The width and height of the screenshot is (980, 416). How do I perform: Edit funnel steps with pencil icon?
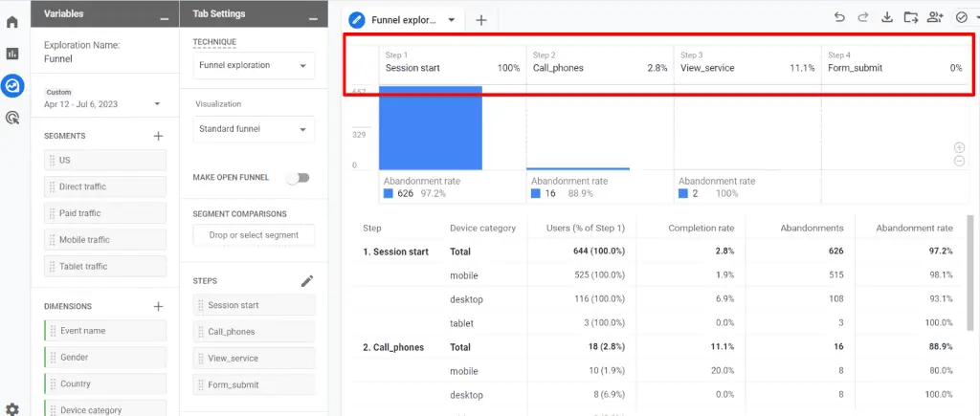coord(306,281)
